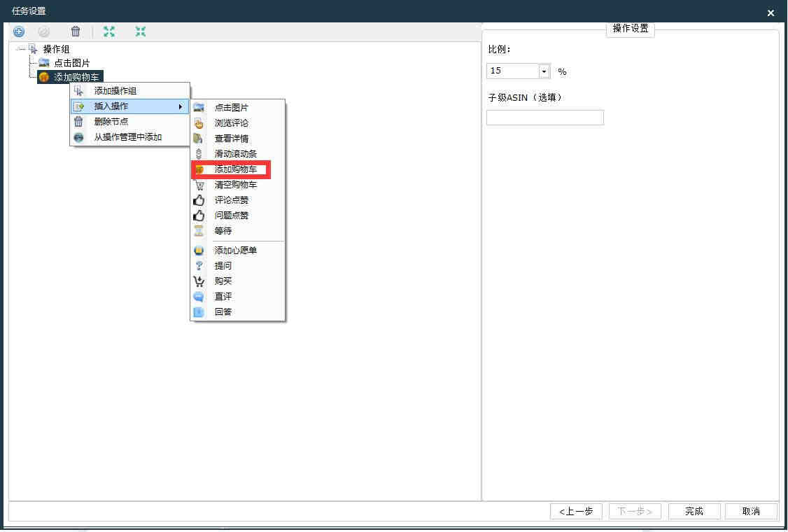Select 添加心愿单 from the submenu
Viewport: 788px width, 532px height.
(238, 251)
